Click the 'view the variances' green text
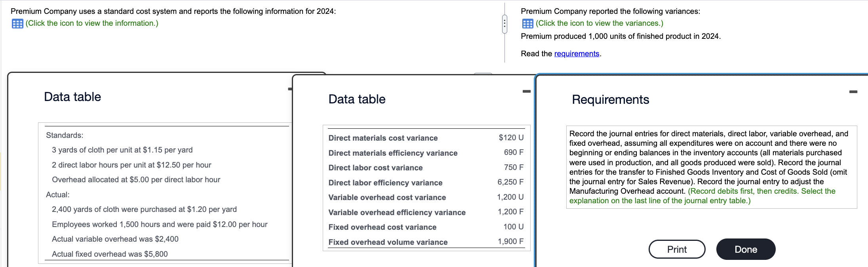868x267 pixels. coord(599,23)
